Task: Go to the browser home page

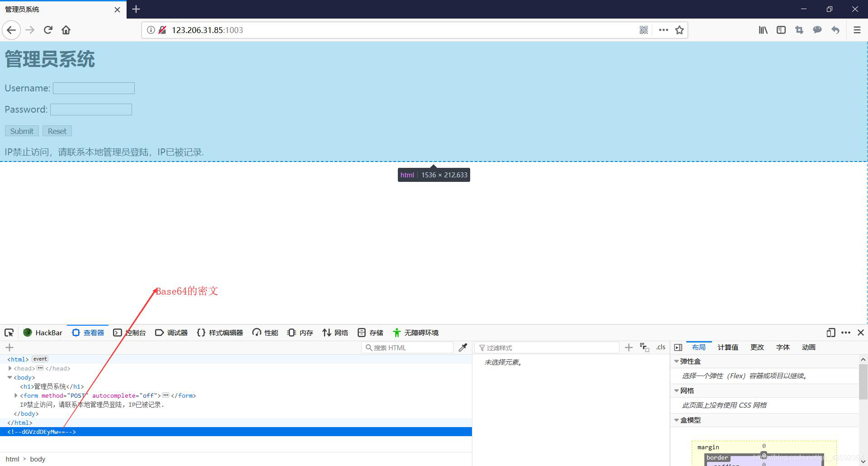Action: (66, 30)
